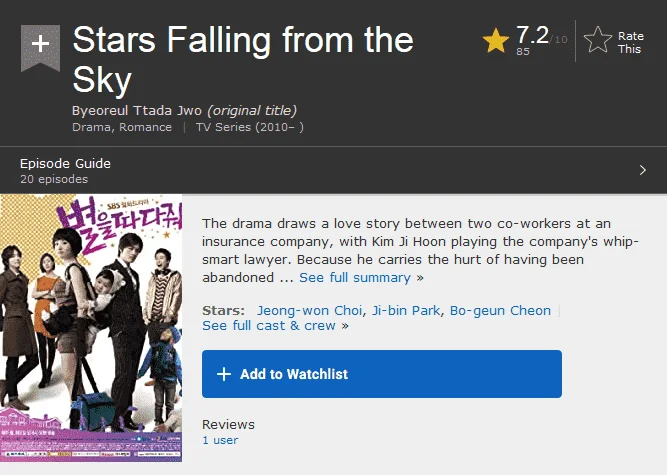Open Bo-geun Cheon's profile
The image size is (667, 475).
click(500, 310)
